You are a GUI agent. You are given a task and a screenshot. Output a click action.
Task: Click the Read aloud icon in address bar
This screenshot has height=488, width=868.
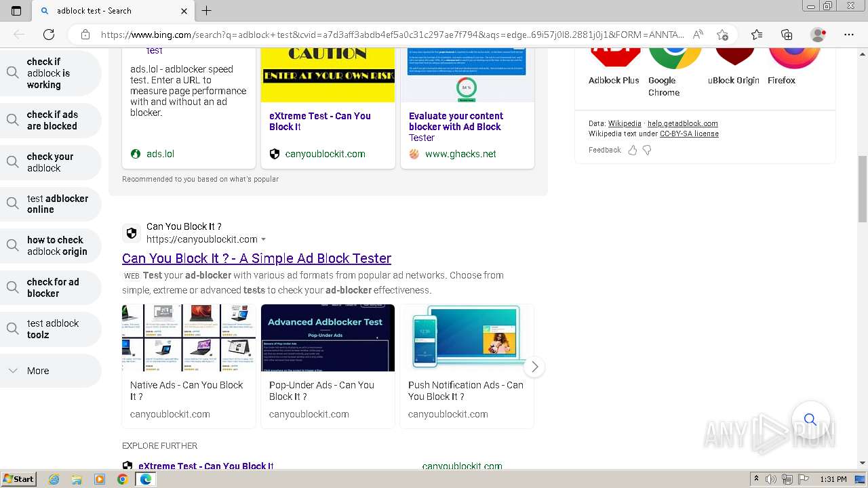[x=698, y=35]
